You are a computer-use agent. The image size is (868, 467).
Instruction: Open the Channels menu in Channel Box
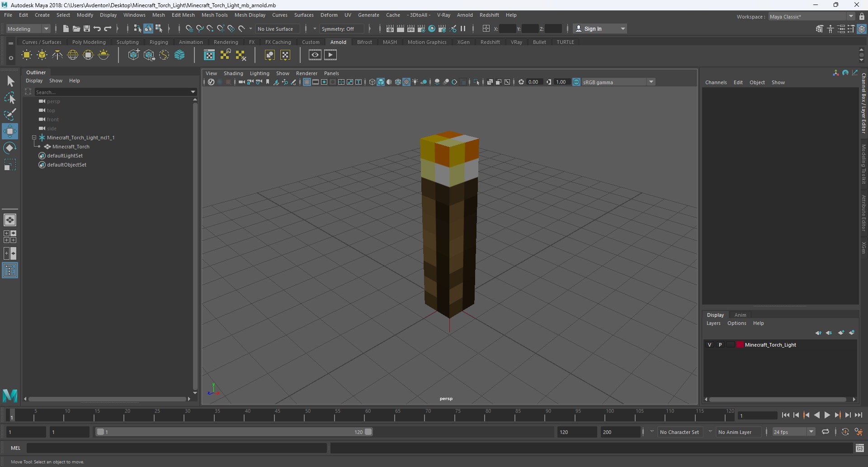716,82
